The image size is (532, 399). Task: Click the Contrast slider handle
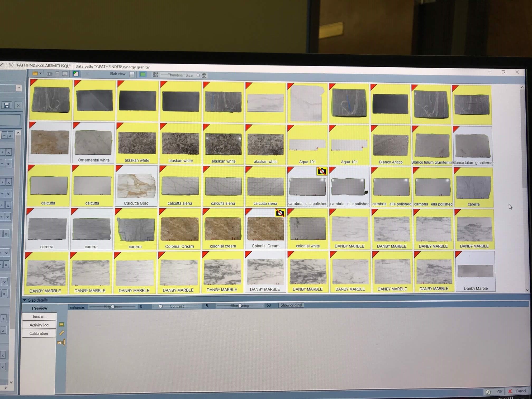point(160,306)
